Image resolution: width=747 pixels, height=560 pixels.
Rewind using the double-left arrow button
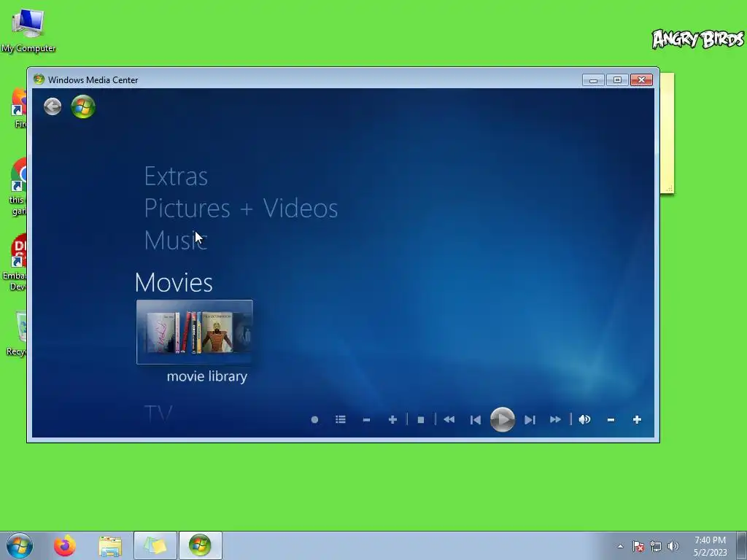(x=449, y=419)
